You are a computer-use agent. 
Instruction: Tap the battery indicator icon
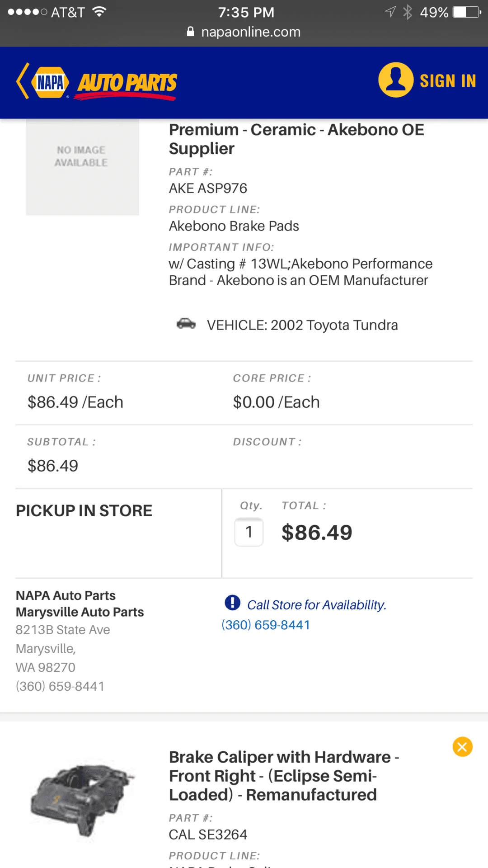pyautogui.click(x=467, y=12)
